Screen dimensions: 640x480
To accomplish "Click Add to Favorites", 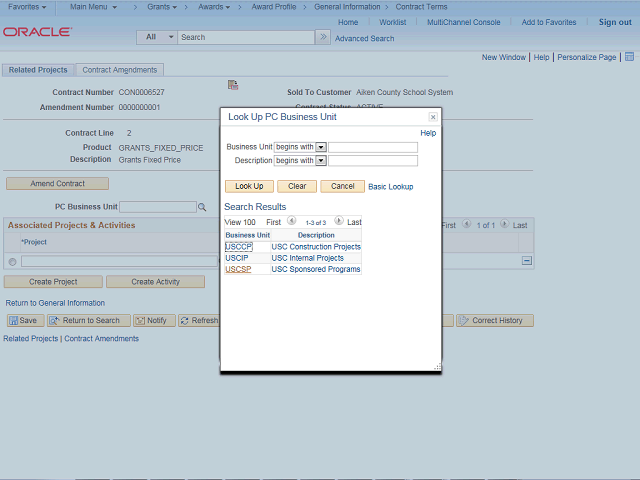I will [549, 22].
